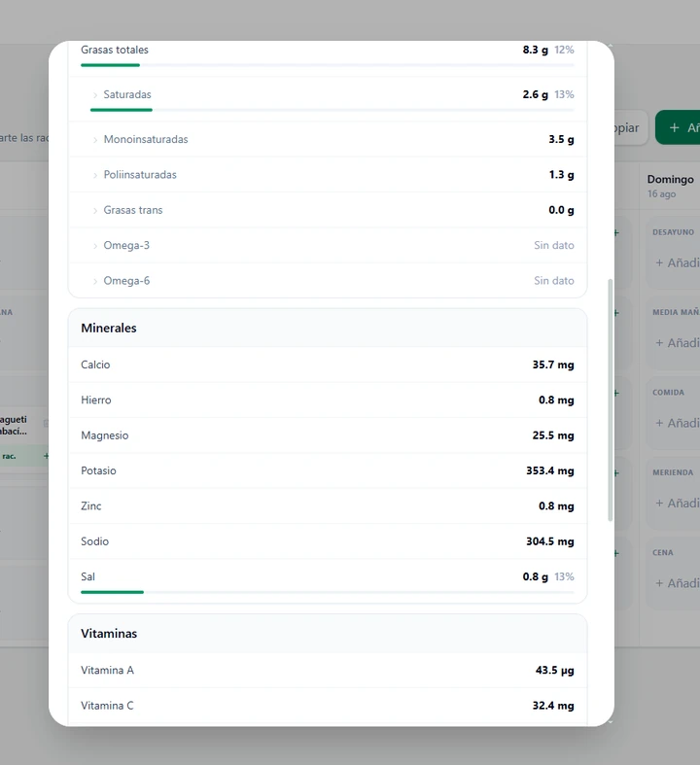Image resolution: width=700 pixels, height=765 pixels.
Task: Click the Potasio mineral row
Action: [328, 470]
